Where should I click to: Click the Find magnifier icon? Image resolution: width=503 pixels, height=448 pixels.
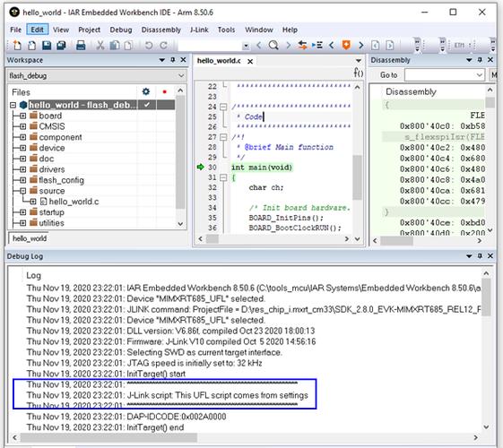pyautogui.click(x=273, y=45)
